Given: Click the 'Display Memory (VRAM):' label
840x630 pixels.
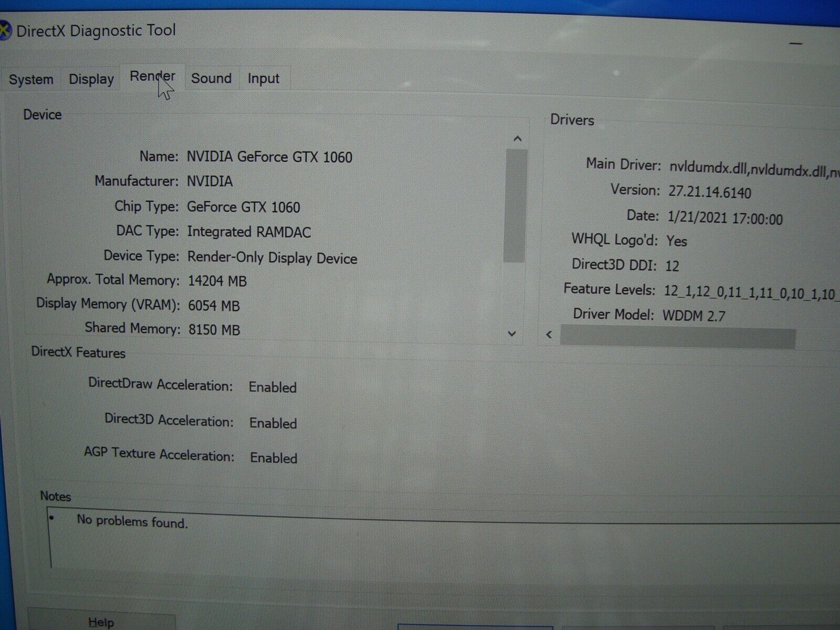Looking at the screenshot, I should 108,304.
